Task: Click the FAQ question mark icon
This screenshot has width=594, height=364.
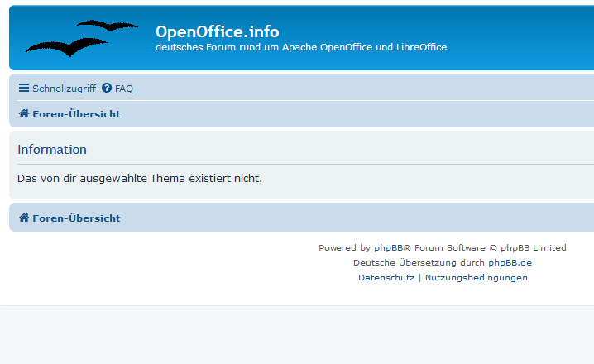Action: pyautogui.click(x=107, y=88)
